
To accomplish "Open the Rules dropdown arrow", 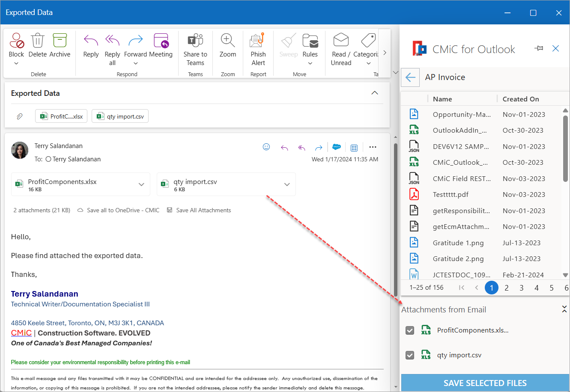I will (x=310, y=63).
